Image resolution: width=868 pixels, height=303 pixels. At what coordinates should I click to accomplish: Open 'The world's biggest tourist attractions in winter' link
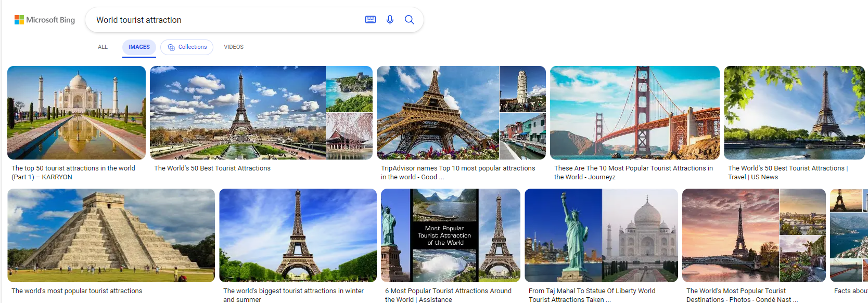pyautogui.click(x=293, y=295)
